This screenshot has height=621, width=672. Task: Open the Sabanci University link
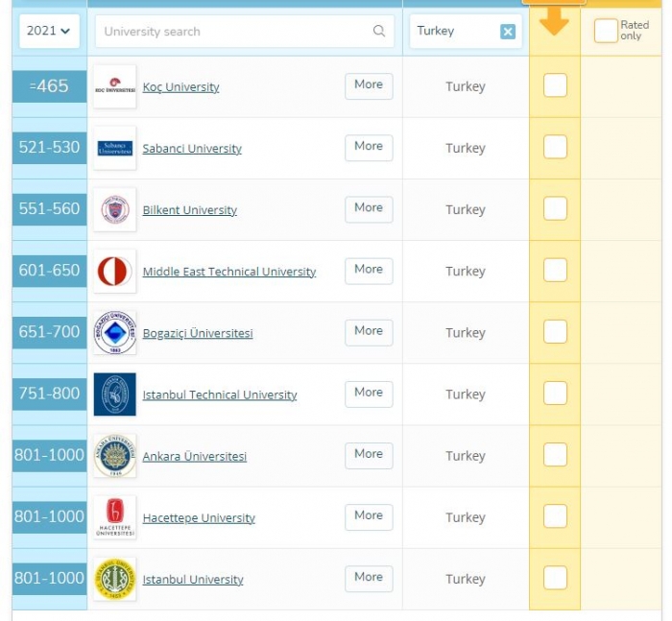[192, 148]
